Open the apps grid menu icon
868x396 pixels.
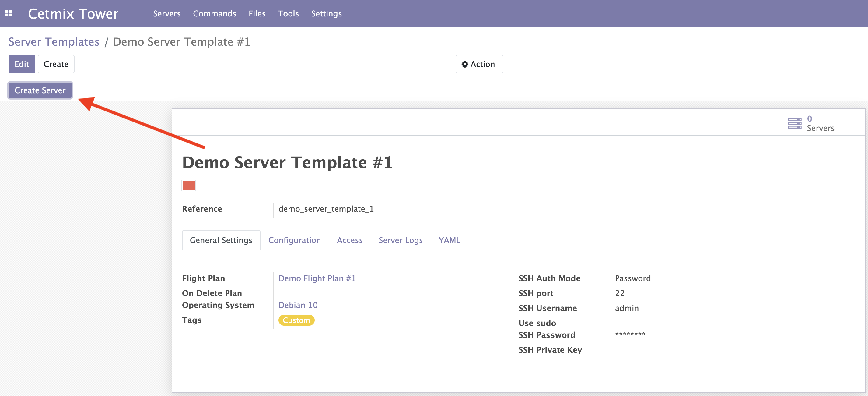(9, 13)
